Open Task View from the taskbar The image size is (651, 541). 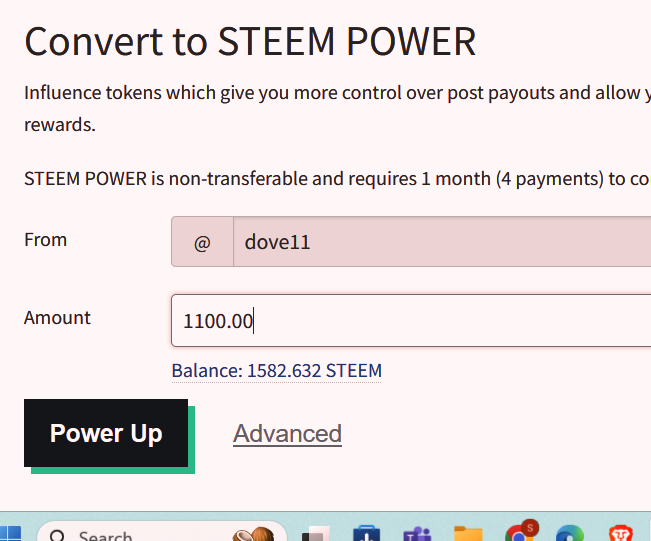318,535
